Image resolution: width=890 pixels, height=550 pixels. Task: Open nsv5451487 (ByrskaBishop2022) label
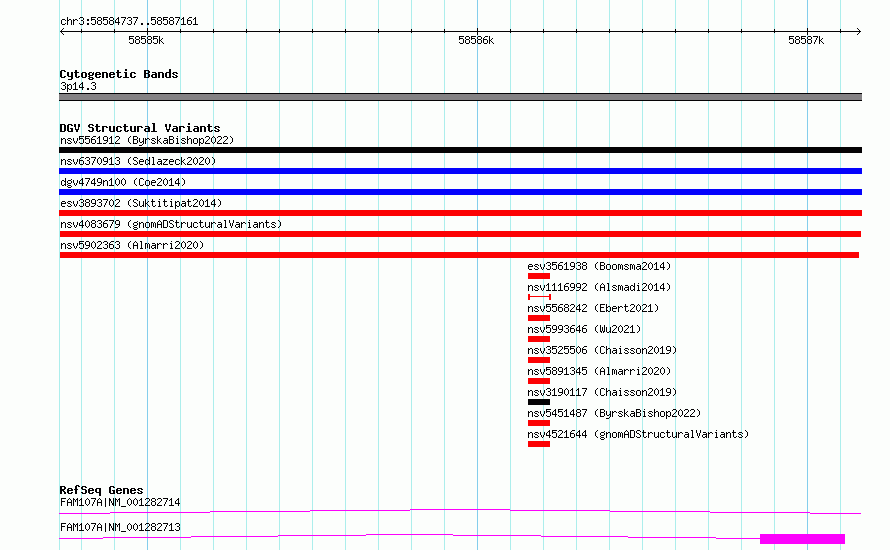(x=614, y=413)
